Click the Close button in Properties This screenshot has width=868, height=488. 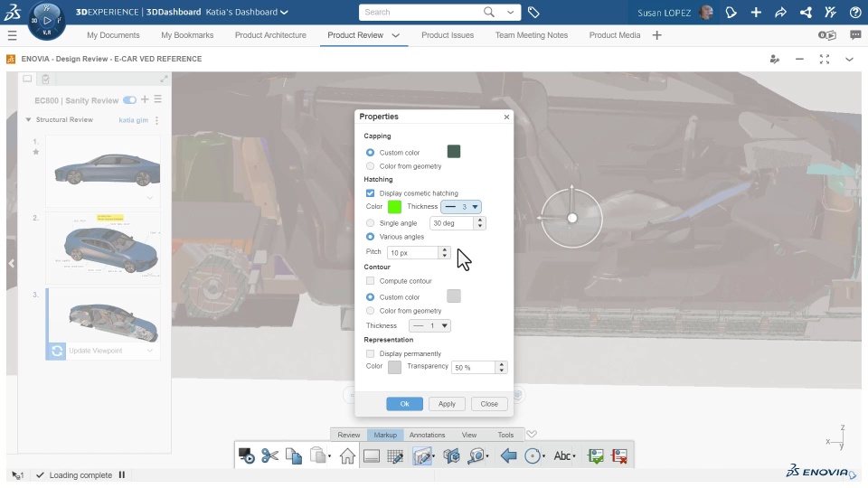(489, 404)
